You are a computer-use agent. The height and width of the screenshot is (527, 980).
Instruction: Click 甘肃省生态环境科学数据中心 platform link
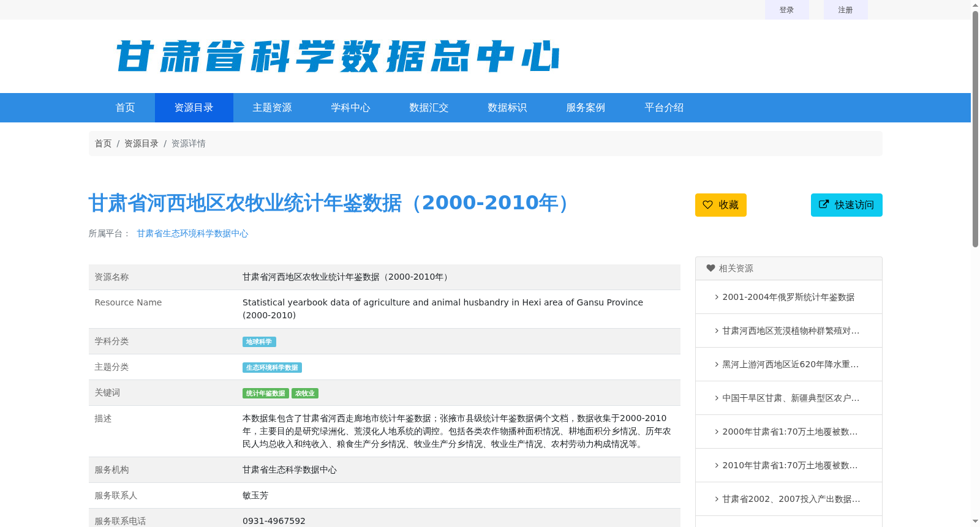point(192,233)
